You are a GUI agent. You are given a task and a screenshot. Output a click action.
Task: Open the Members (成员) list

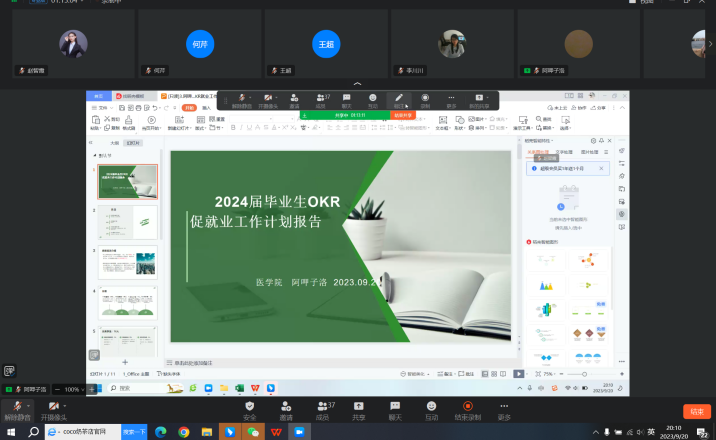pos(322,408)
